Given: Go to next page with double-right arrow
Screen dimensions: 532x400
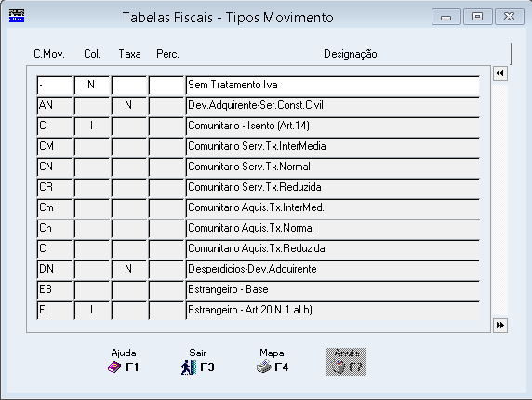Looking at the screenshot, I should tap(499, 326).
